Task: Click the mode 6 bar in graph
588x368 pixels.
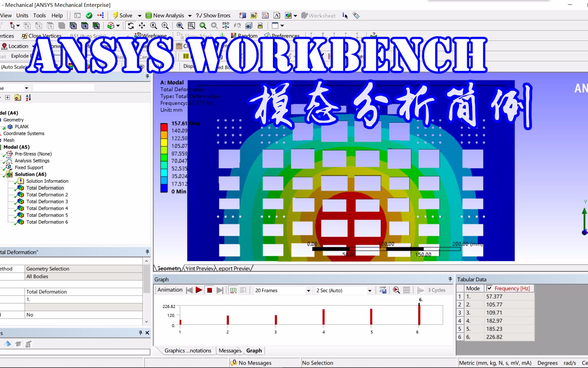Action: [419, 314]
